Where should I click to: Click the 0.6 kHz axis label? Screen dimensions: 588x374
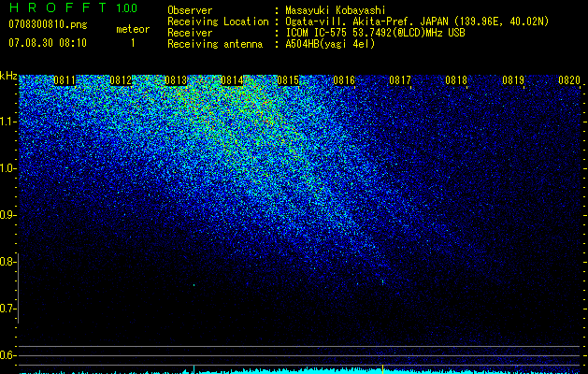click(x=8, y=355)
